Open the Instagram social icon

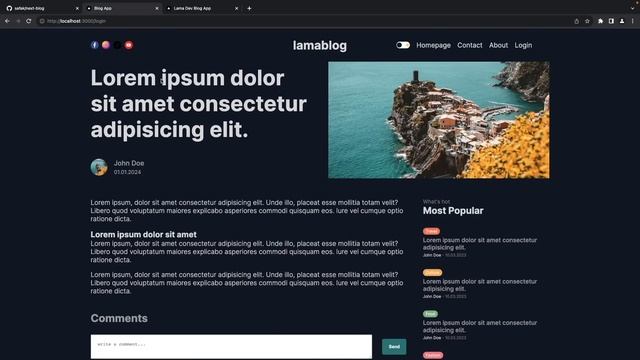coord(106,45)
